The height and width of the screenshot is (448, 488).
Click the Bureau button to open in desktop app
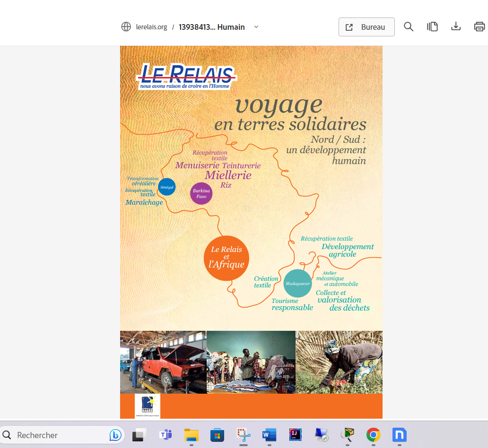[x=366, y=27]
